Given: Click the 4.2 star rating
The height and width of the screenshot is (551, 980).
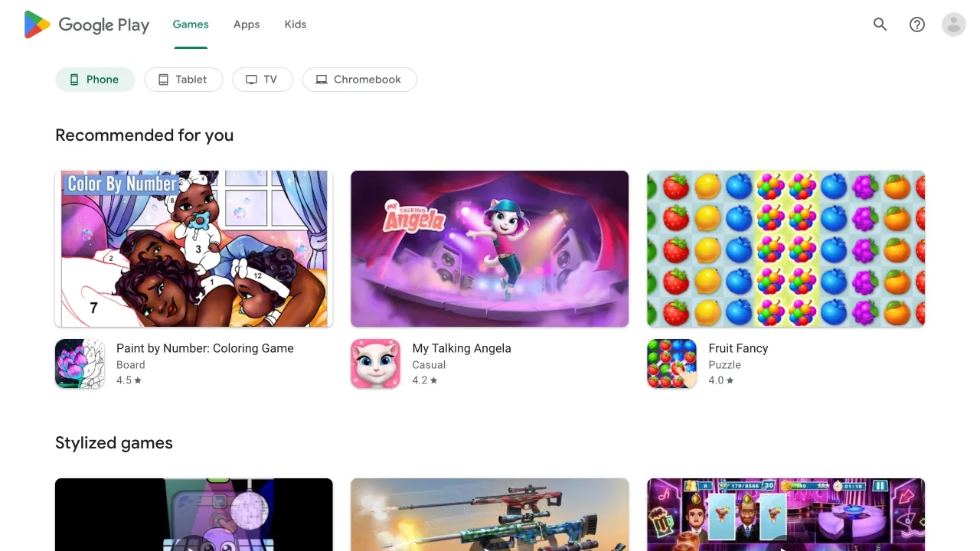Looking at the screenshot, I should click(425, 380).
